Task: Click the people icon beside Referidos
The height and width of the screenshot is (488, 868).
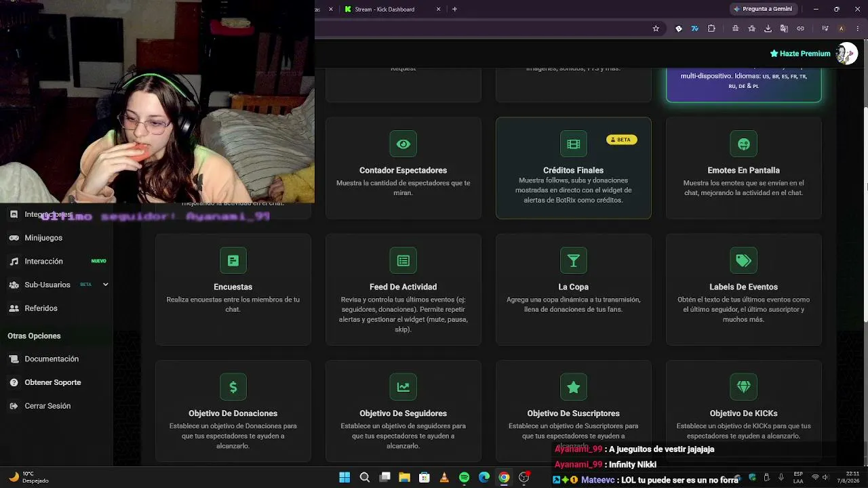Action: pos(14,308)
